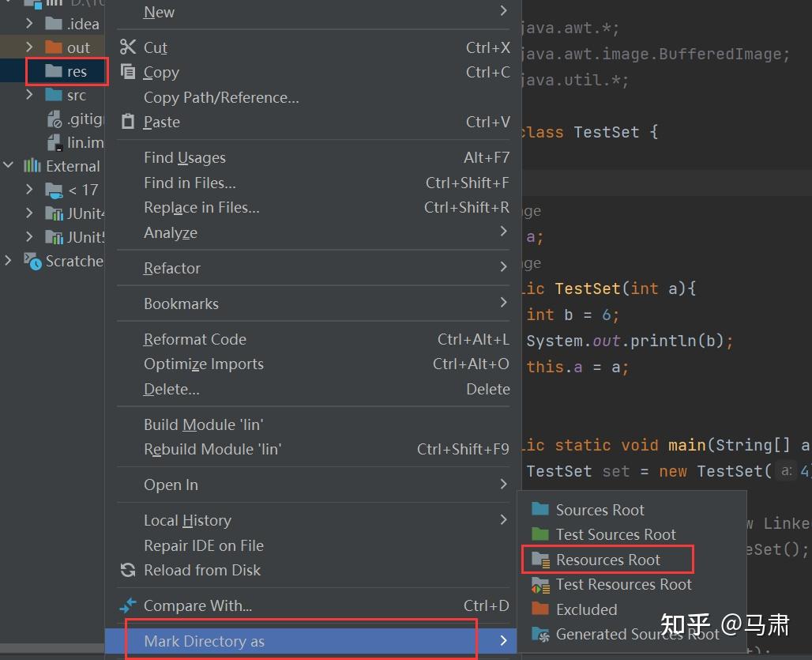
Task: Click the res folder icon
Action: [x=54, y=71]
